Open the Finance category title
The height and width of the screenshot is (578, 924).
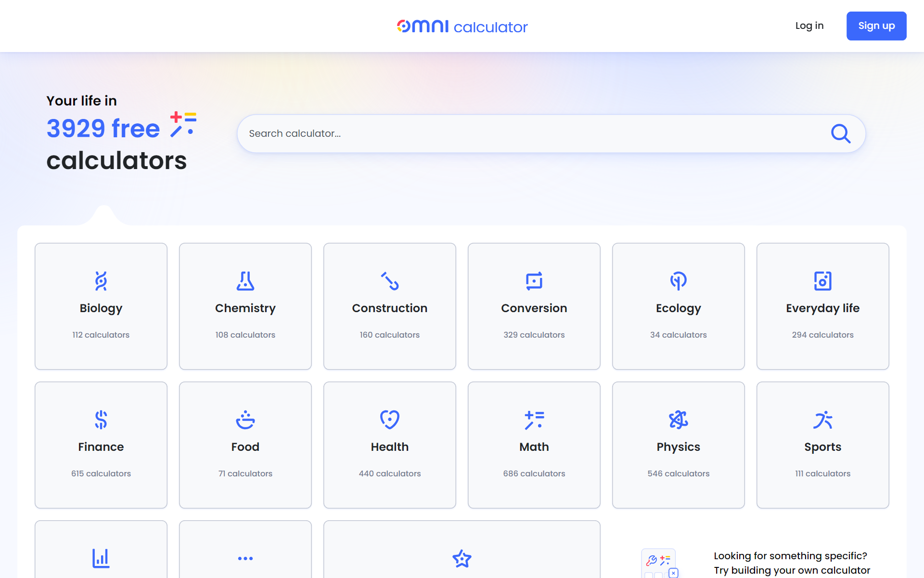pyautogui.click(x=101, y=447)
